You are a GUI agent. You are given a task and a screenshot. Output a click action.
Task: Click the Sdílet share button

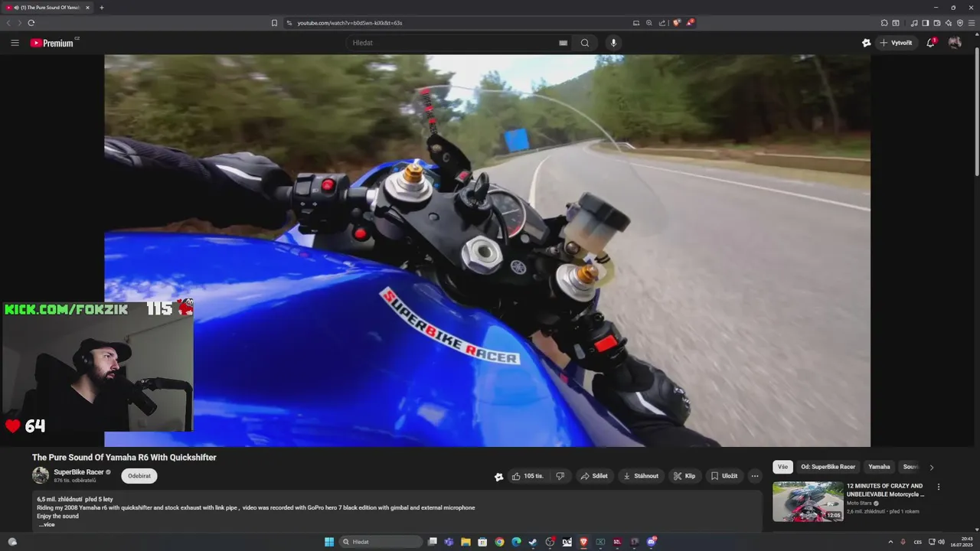pos(594,476)
